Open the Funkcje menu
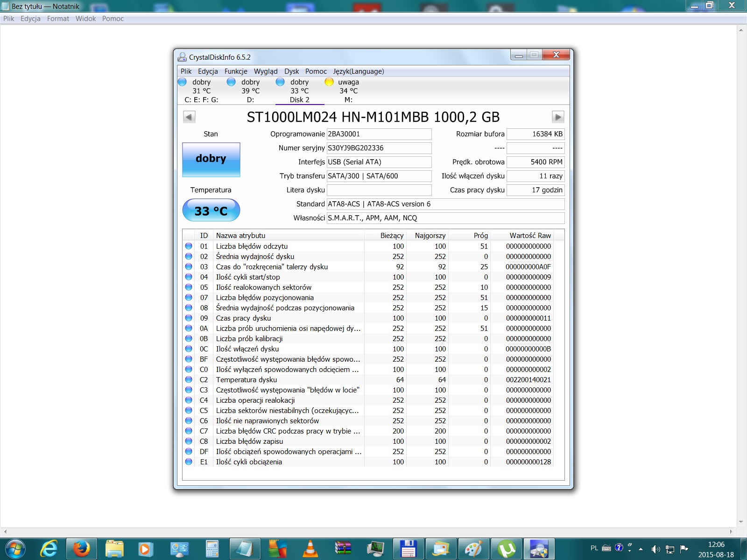Viewport: 747px width, 560px height. (x=236, y=71)
